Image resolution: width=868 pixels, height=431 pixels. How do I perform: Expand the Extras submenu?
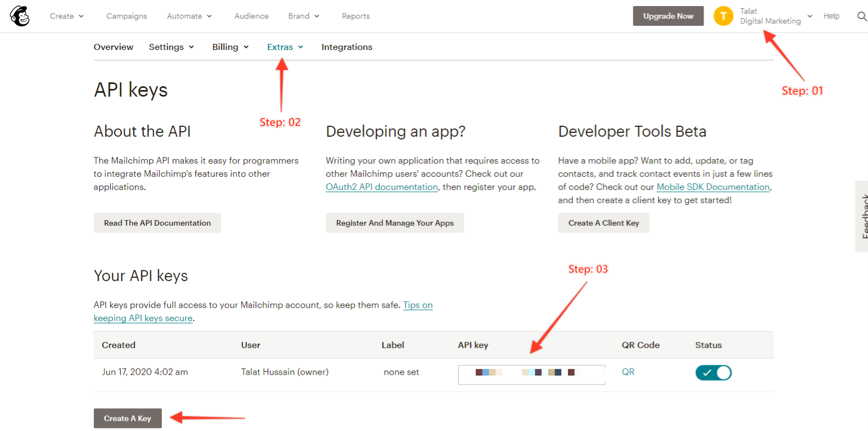[x=285, y=47]
